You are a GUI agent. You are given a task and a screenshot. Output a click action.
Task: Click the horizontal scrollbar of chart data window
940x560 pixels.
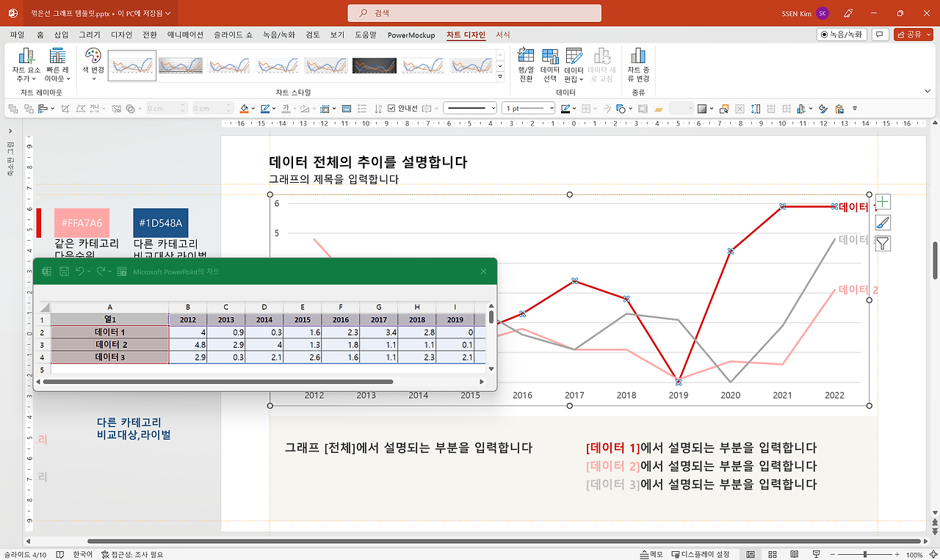pos(218,382)
